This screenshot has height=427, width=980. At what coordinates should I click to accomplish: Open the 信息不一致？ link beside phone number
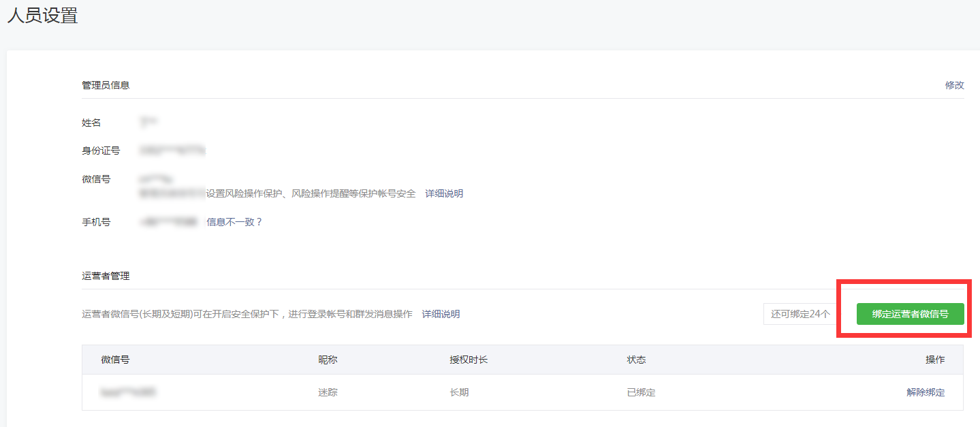(x=234, y=222)
